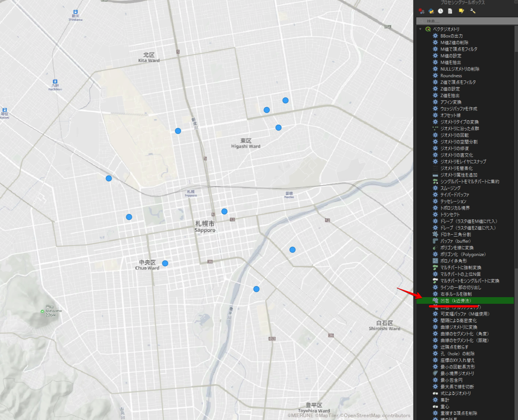Image resolution: width=518 pixels, height=420 pixels.
Task: Click the gear icon for 最小包含円
Action: tap(435, 380)
